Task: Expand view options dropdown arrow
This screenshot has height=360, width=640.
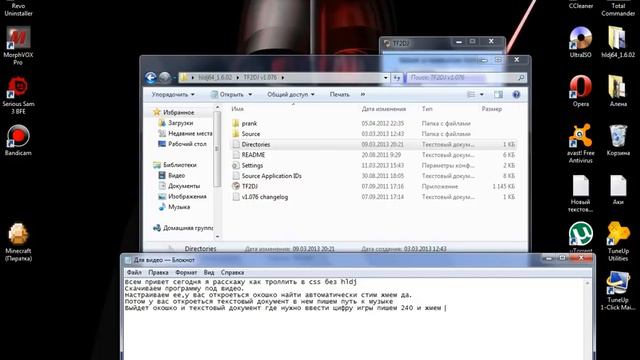Action: 482,95
